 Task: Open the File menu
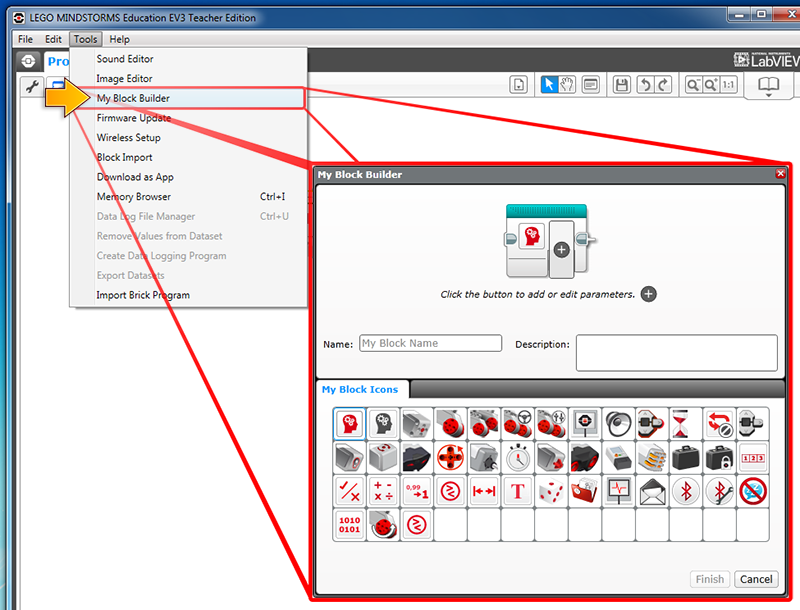25,39
